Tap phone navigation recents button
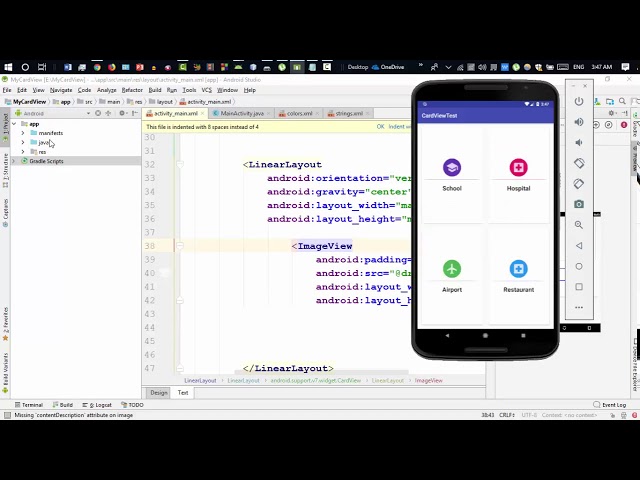Viewport: 640px width, 480px height. tap(523, 336)
